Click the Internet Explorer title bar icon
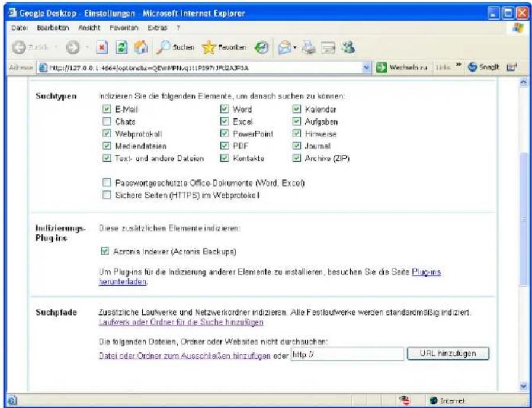 [x=12, y=13]
